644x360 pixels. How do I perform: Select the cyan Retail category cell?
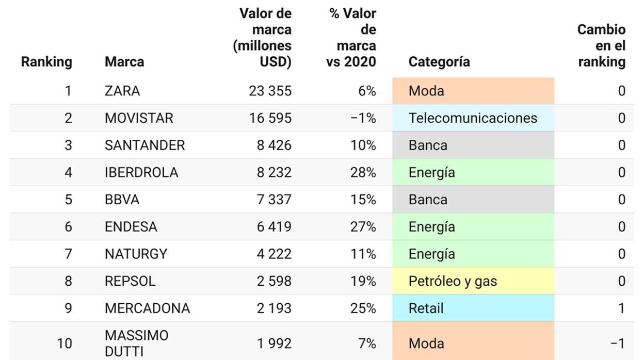click(473, 308)
